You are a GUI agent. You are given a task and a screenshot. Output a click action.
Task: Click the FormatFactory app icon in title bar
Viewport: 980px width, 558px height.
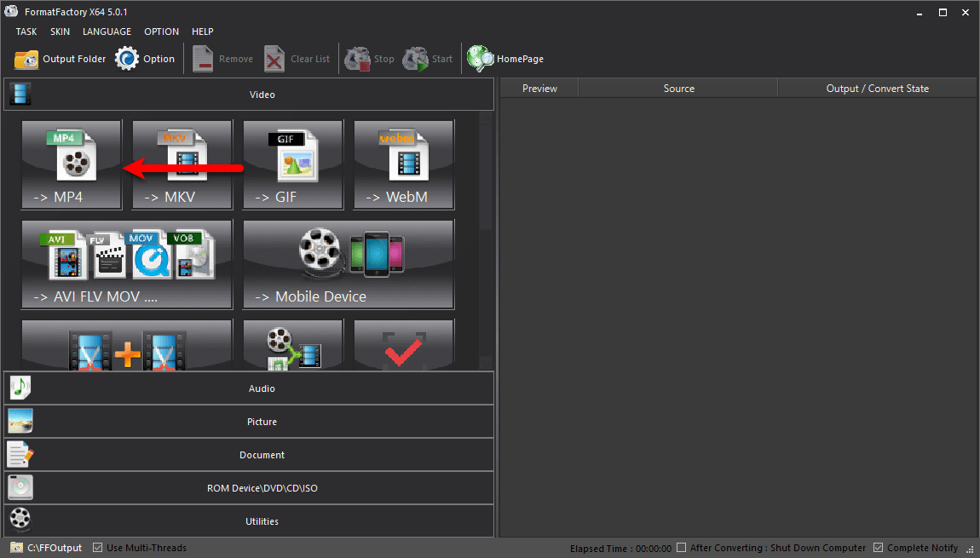click(x=11, y=11)
